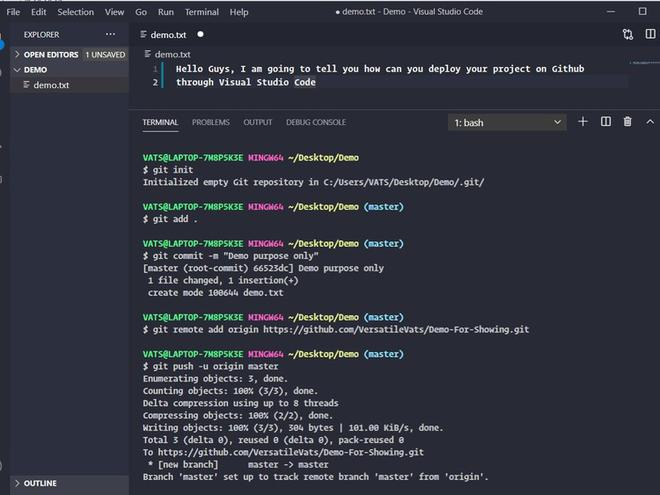660x495 pixels.
Task: Open the View menu
Action: click(114, 12)
